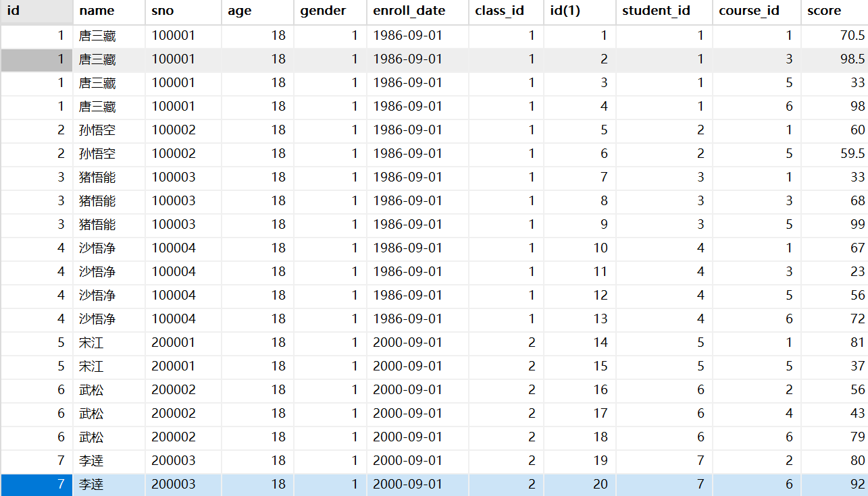Select the student_id column header
This screenshot has width=868, height=496.
664,11
